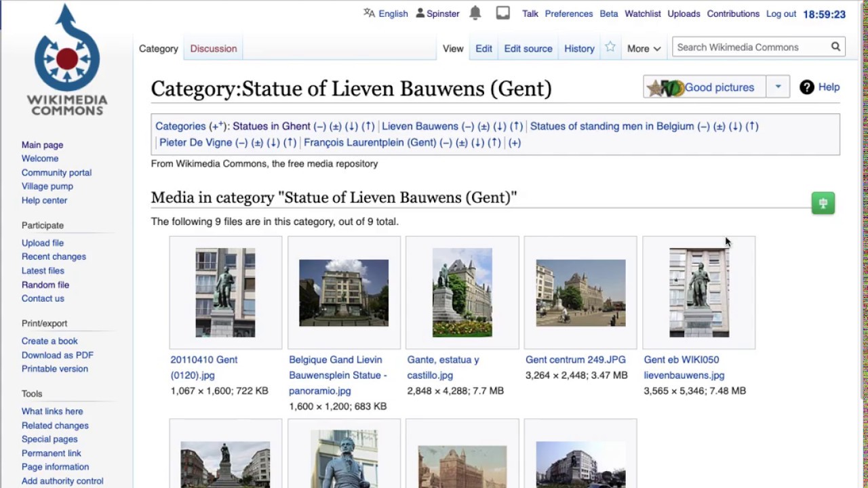Open Add authority control tool
Image resolution: width=868 pixels, height=488 pixels.
pos(62,481)
